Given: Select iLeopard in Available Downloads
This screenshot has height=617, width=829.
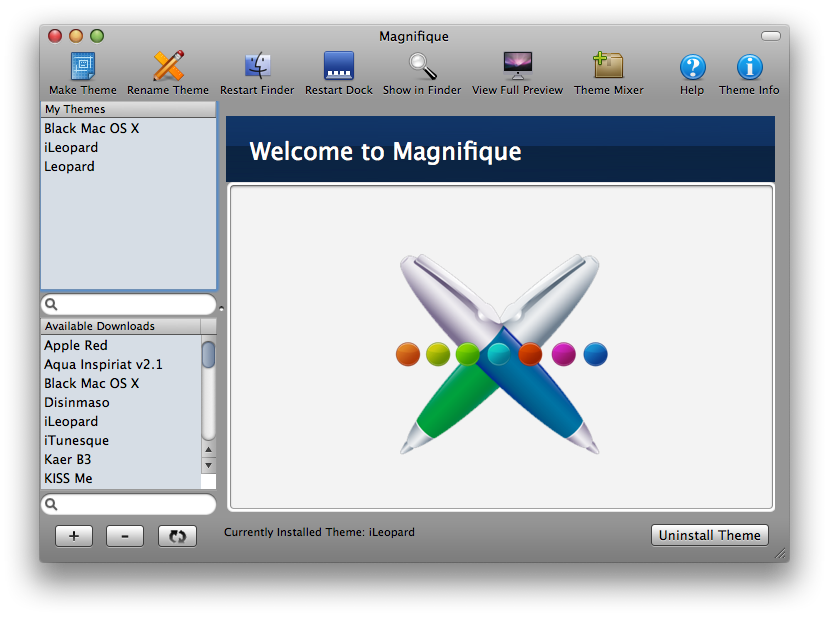Looking at the screenshot, I should point(121,421).
